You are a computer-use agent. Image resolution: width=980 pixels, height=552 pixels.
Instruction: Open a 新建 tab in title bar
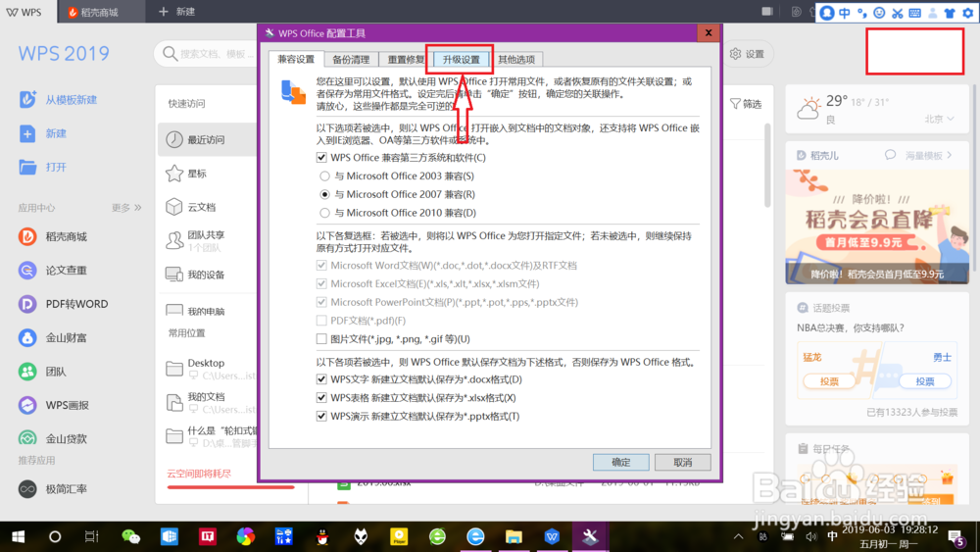coord(176,12)
